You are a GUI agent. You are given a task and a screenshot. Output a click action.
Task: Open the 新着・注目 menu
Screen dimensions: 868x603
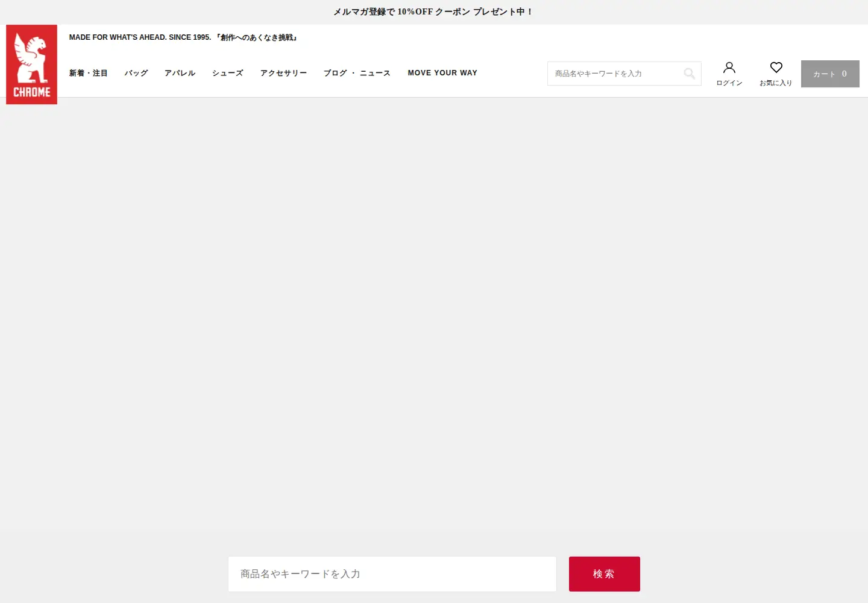coord(89,73)
